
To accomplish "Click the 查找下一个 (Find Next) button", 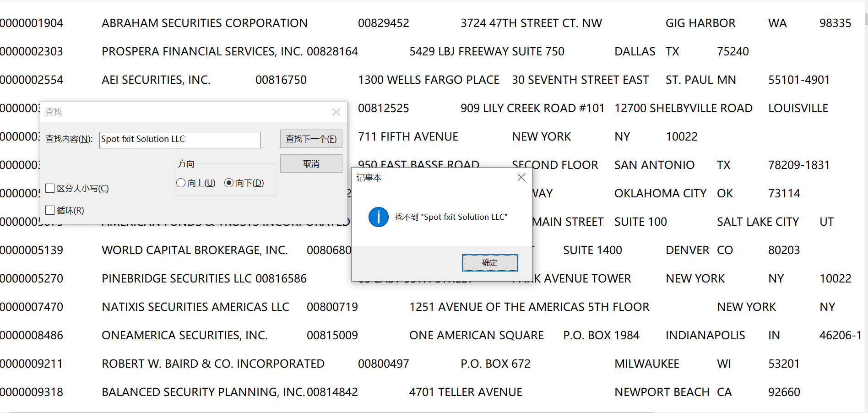I will (x=311, y=139).
